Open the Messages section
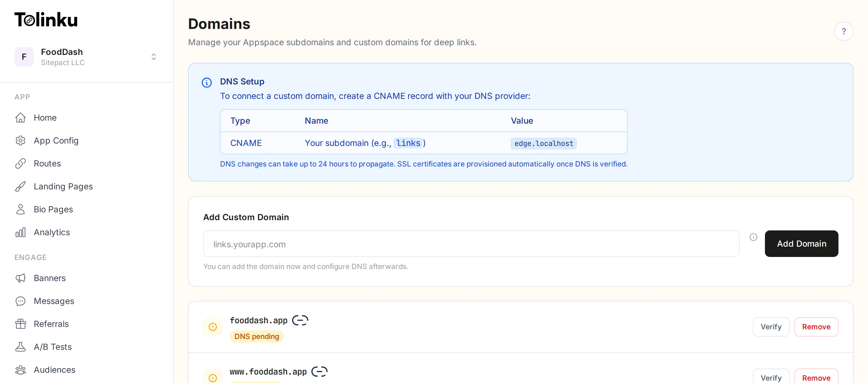The width and height of the screenshot is (868, 383). tap(20, 301)
